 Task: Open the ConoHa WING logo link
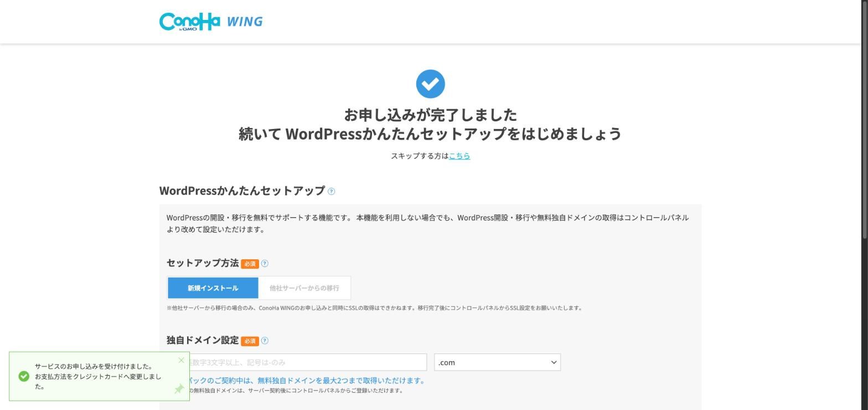(x=211, y=22)
